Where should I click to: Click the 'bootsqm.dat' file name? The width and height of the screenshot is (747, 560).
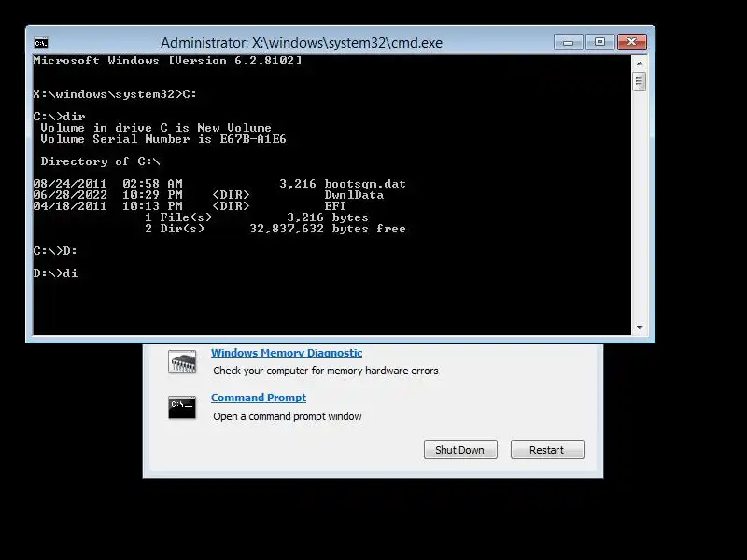[365, 184]
